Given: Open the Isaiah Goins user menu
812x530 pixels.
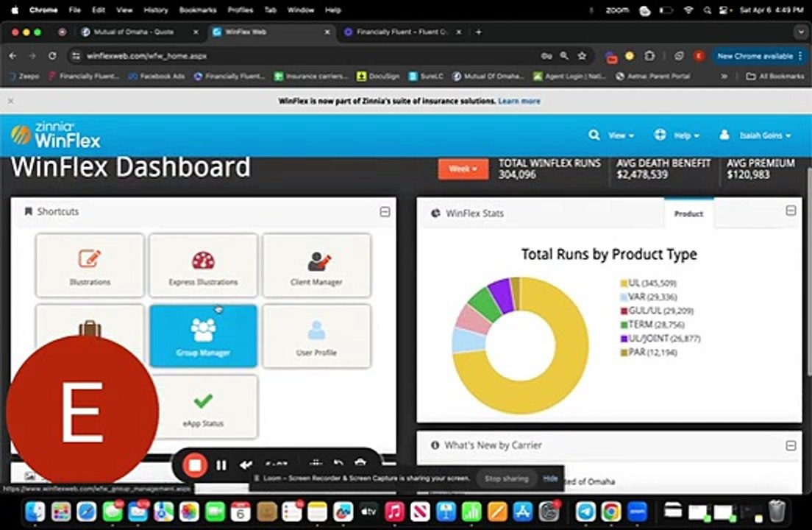Looking at the screenshot, I should click(x=755, y=135).
